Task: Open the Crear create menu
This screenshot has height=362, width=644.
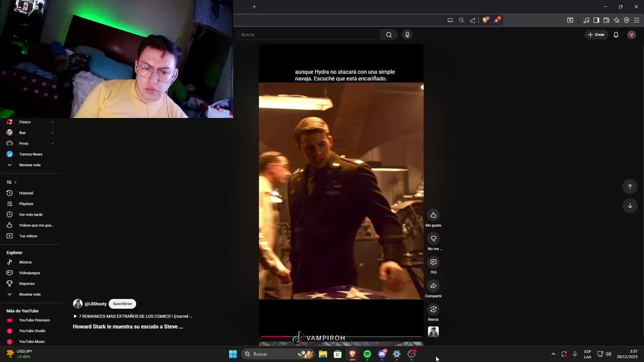Action: pos(596,35)
